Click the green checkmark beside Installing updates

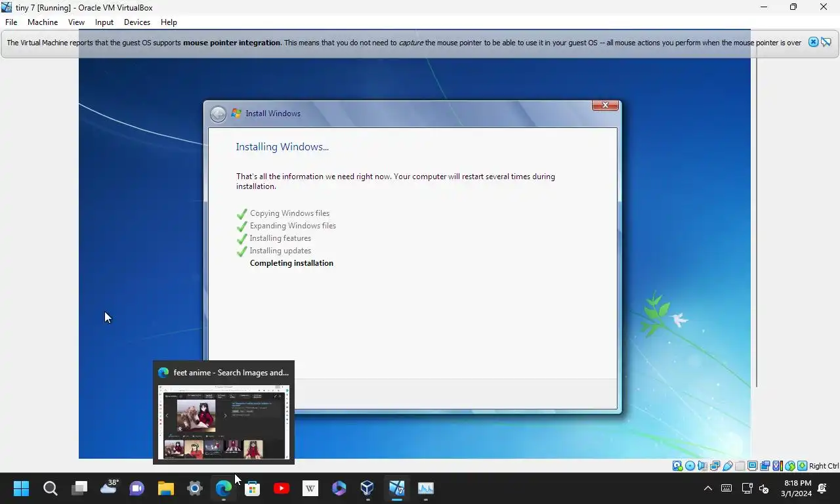coord(242,251)
